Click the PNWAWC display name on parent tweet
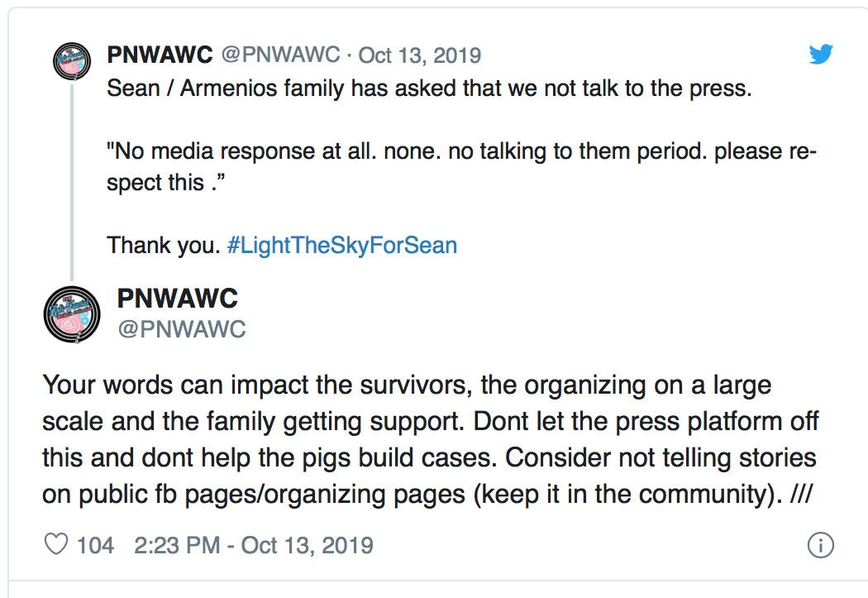The height and width of the screenshot is (598, 868). coord(160,55)
